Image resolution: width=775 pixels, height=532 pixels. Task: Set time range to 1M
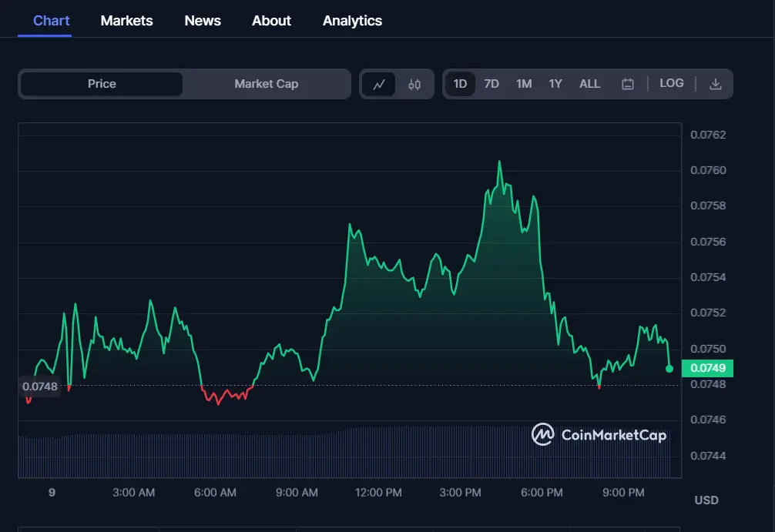[x=524, y=84]
